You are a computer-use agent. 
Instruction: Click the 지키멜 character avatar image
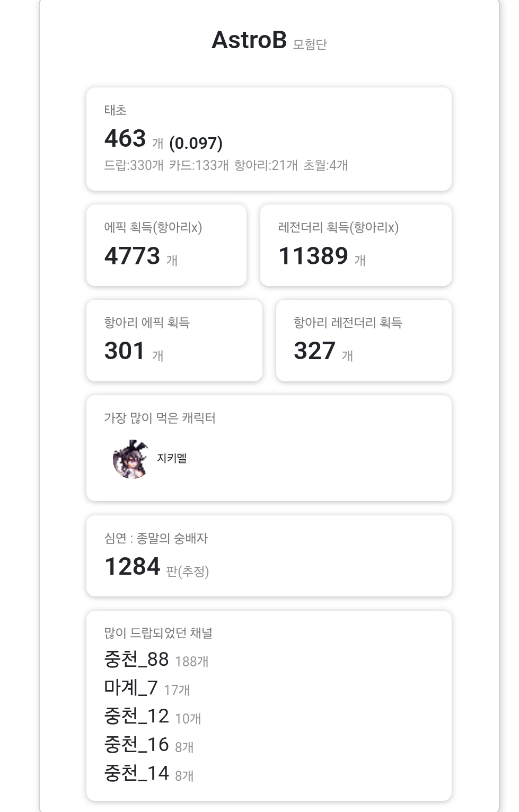coord(130,459)
